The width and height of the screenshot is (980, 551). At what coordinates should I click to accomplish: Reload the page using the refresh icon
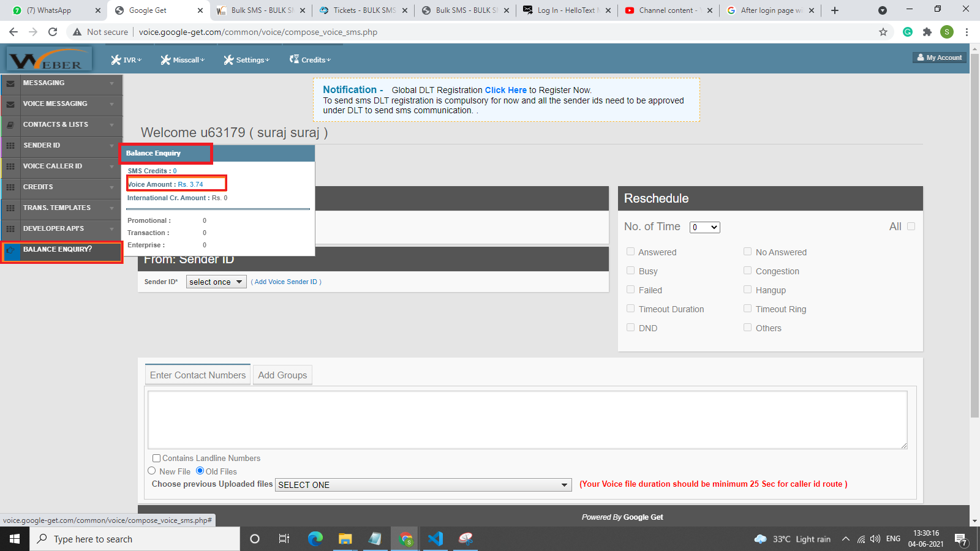click(x=53, y=32)
